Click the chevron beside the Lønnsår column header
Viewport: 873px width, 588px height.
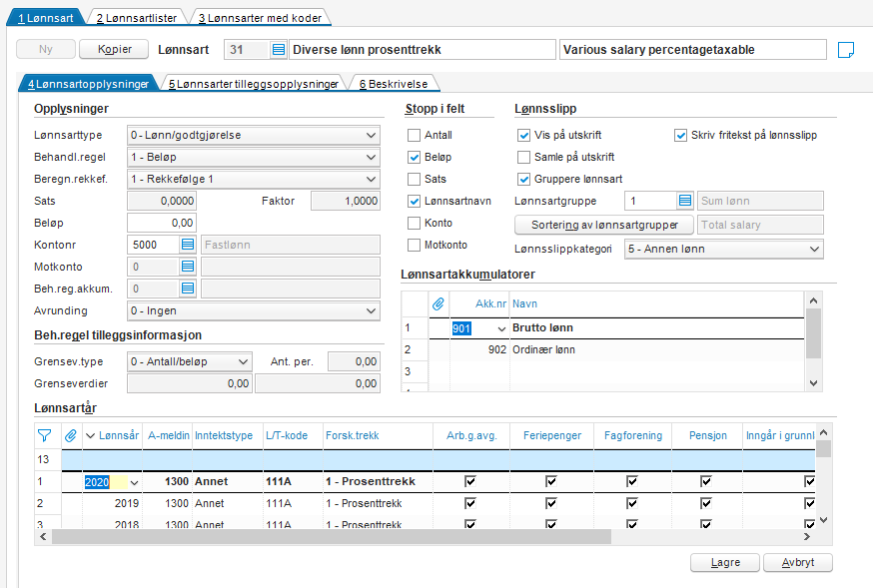[90, 435]
